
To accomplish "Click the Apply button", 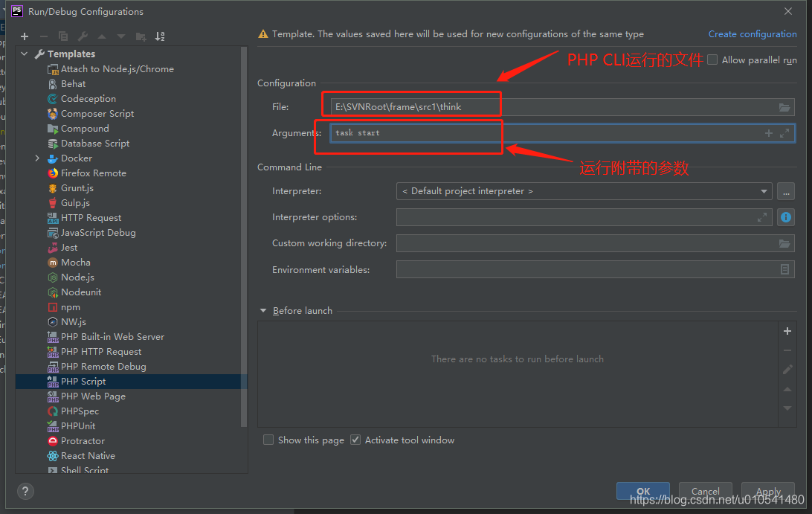I will [x=769, y=491].
